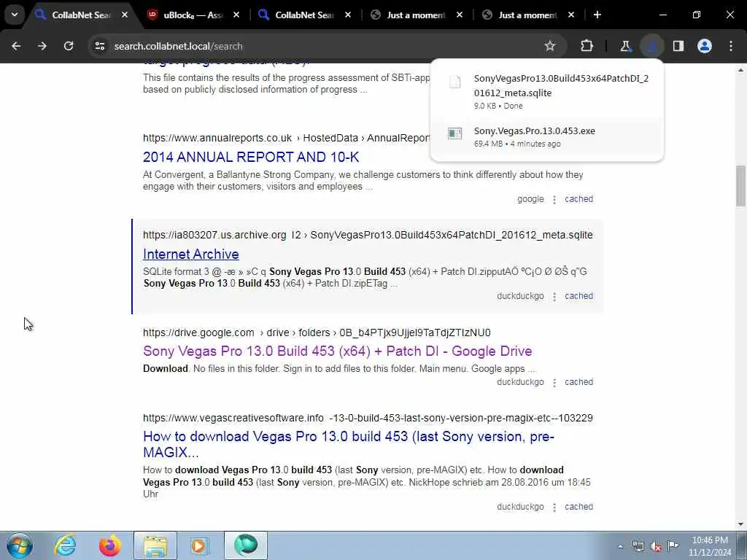
Task: Open Sony.Vegas.Pro.13.0.453.exe download entry
Action: (547, 136)
